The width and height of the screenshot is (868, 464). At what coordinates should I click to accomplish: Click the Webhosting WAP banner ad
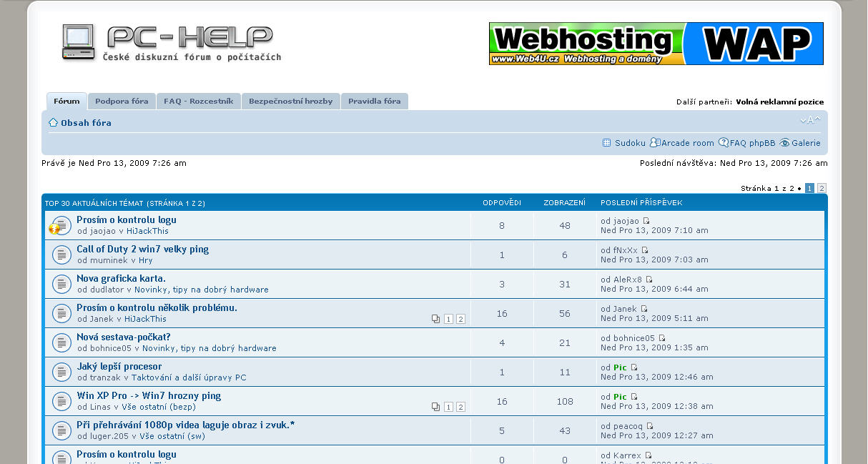tap(656, 44)
